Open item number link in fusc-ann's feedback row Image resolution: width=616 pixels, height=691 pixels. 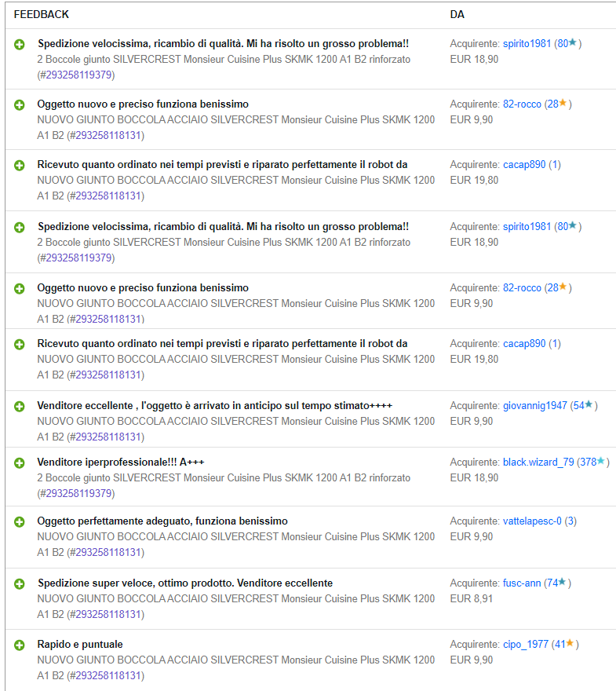108,614
